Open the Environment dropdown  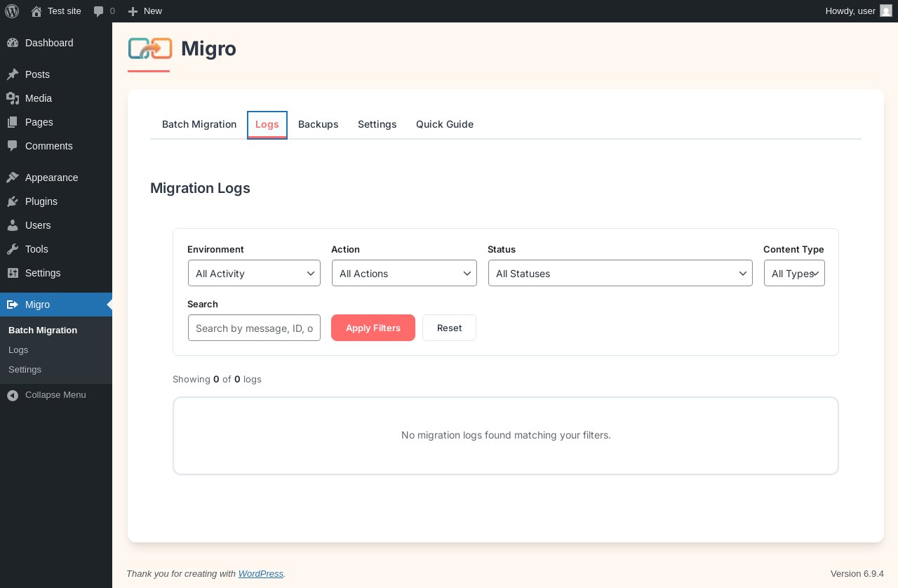(x=254, y=273)
